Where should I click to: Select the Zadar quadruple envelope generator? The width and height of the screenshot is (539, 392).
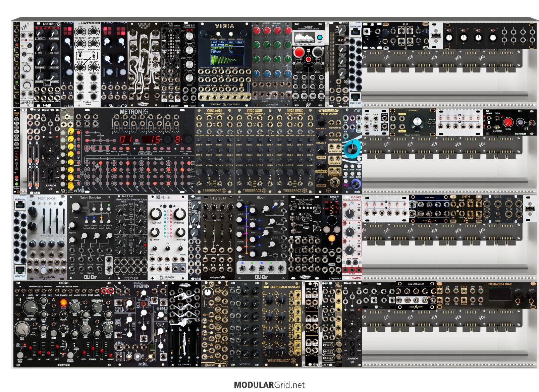click(x=309, y=65)
